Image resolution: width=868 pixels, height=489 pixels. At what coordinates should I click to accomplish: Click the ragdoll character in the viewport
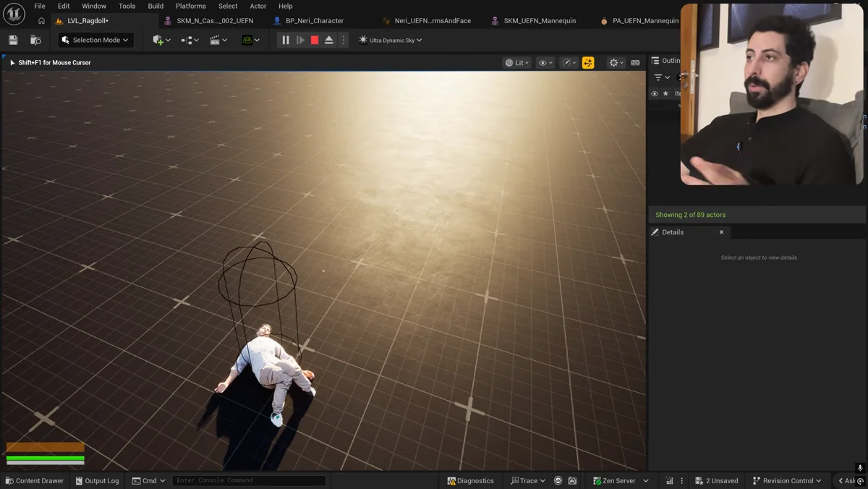pos(269,369)
